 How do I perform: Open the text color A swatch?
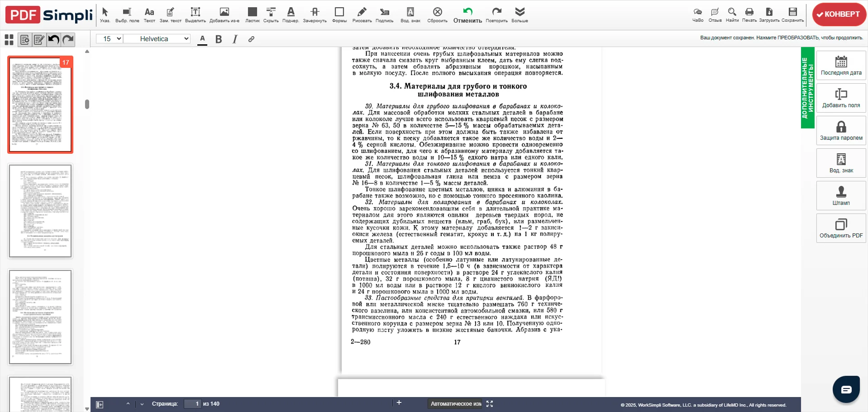(x=202, y=39)
